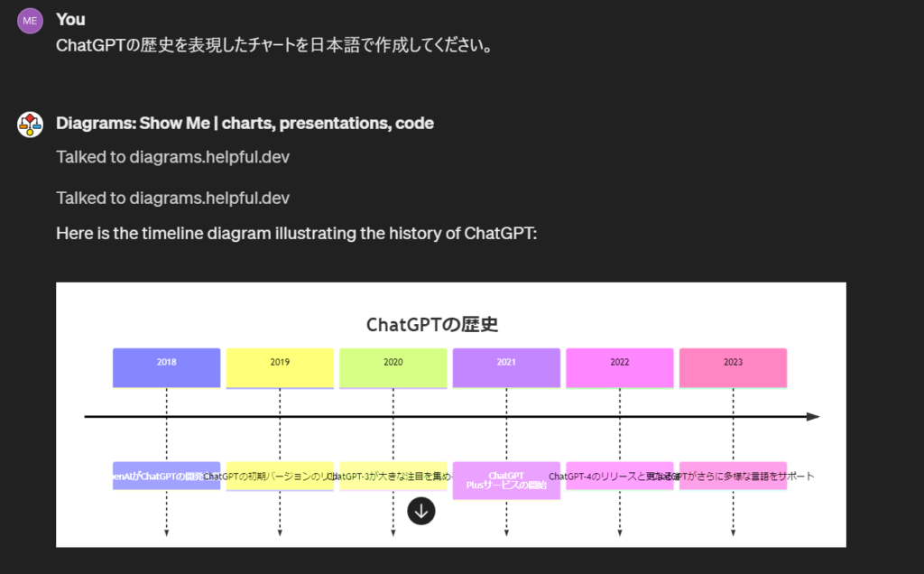
Task: Click the 'ChatGPTの初期バージョン' yellow event box
Action: 280,477
